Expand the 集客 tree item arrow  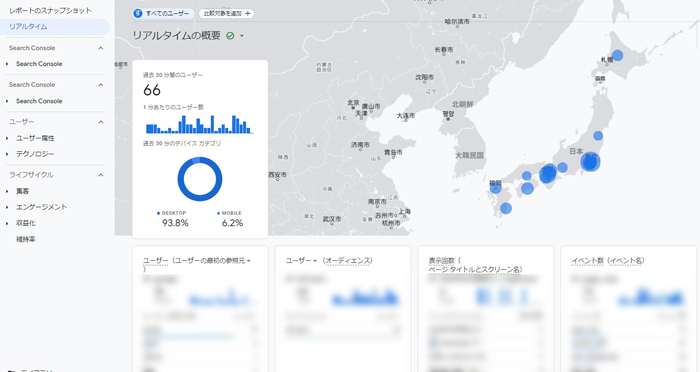pos(7,191)
